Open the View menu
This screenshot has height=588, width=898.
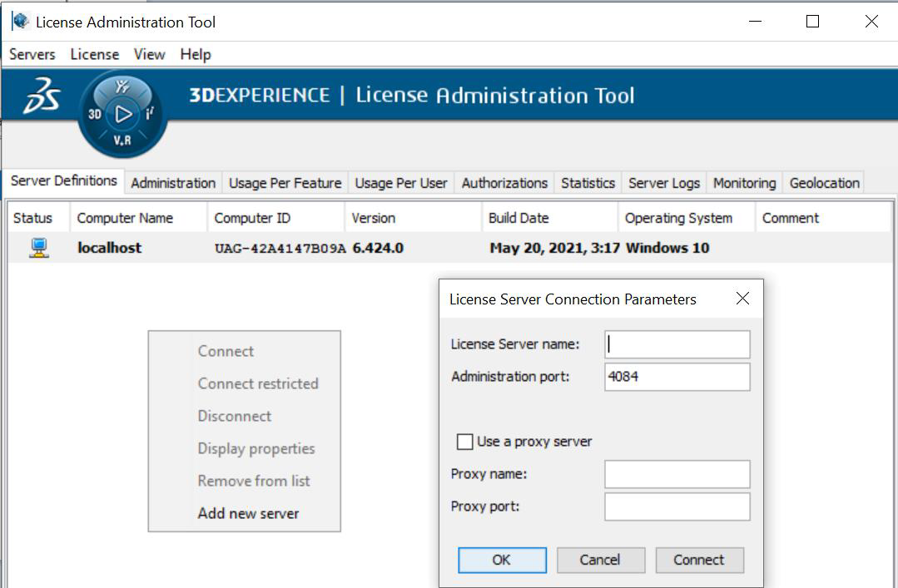point(150,54)
